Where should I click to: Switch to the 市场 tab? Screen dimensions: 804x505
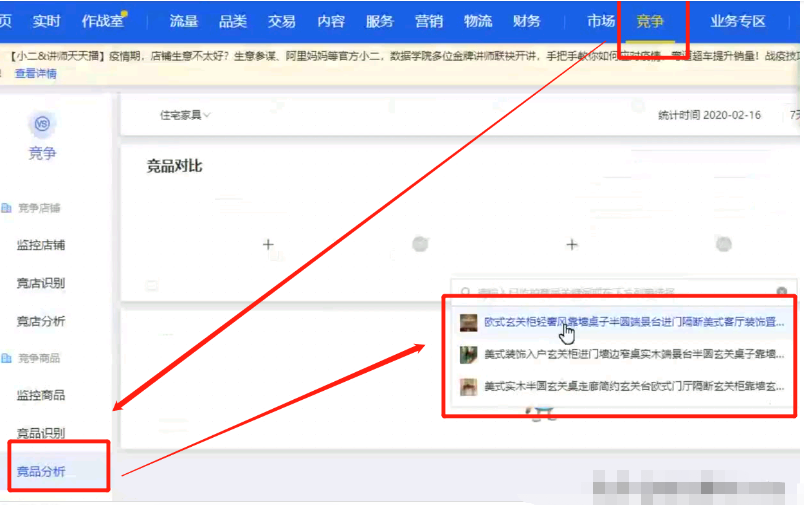600,21
